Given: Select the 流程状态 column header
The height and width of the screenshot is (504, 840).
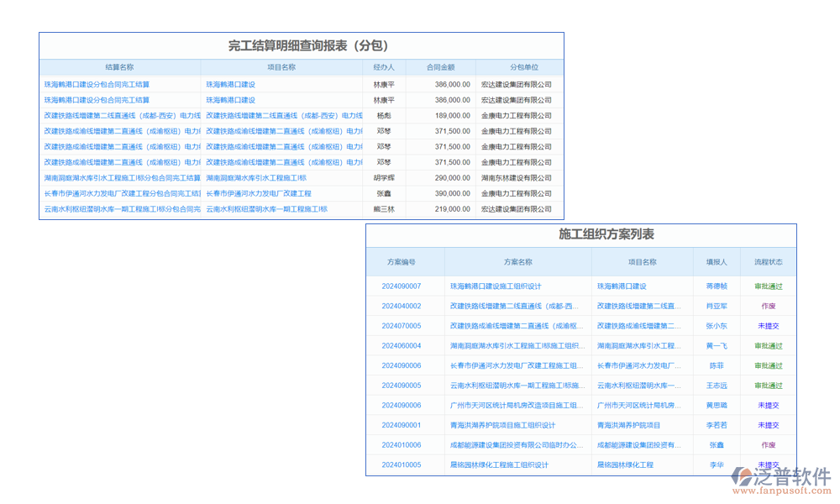Looking at the screenshot, I should click(x=769, y=261).
